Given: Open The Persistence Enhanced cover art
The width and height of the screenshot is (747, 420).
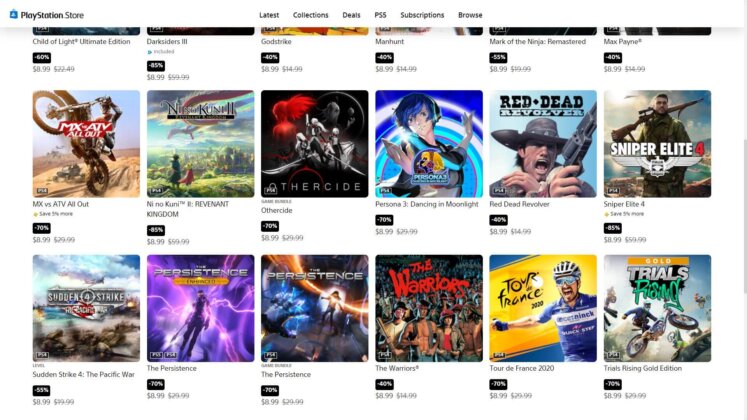Looking at the screenshot, I should pos(201,308).
